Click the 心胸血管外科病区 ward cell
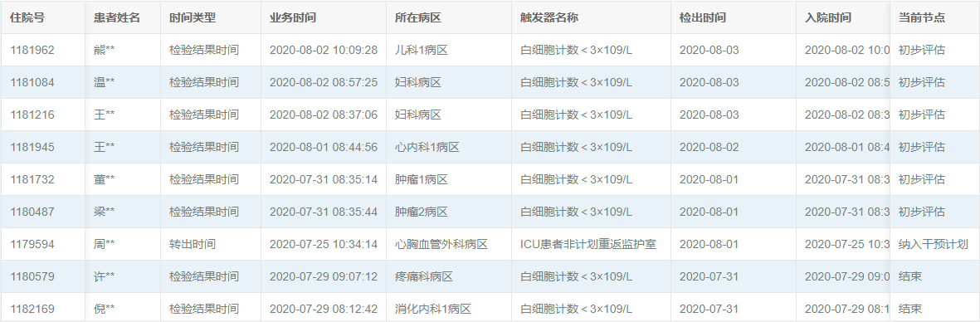The width and height of the screenshot is (980, 322). pos(441,245)
